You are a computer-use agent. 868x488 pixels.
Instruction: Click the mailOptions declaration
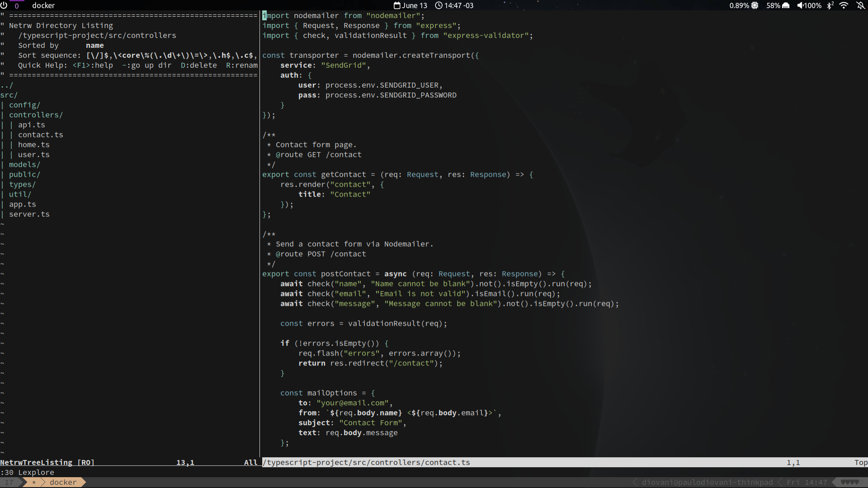coord(328,394)
